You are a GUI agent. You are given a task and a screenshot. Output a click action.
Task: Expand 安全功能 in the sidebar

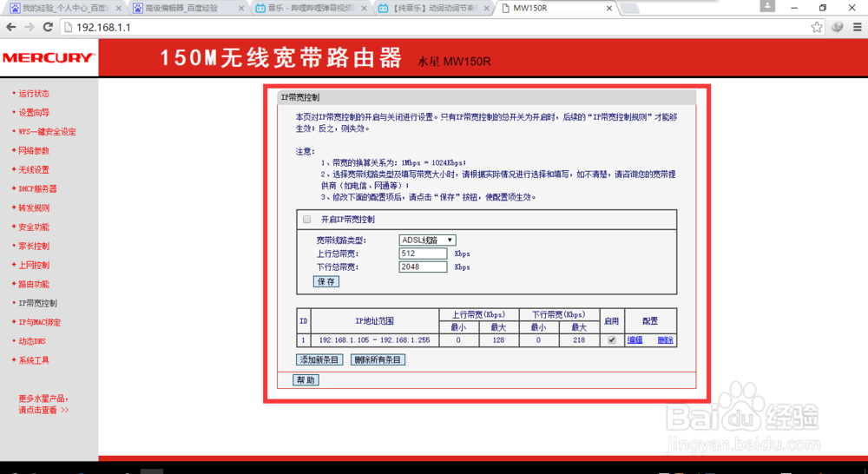click(x=34, y=227)
